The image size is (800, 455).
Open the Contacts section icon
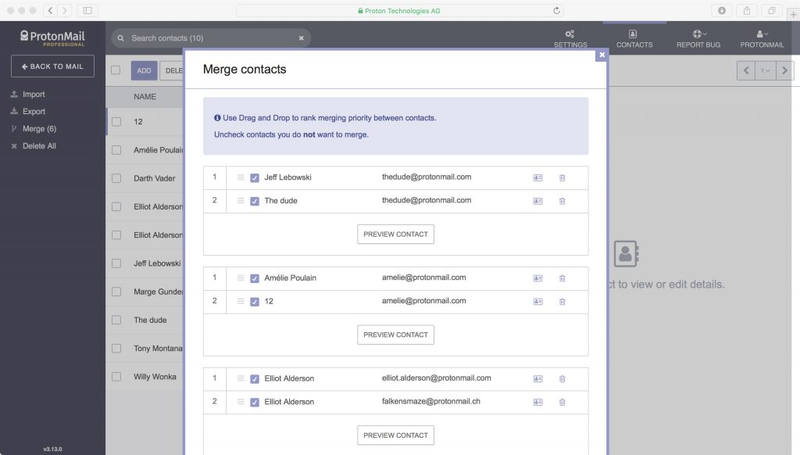click(633, 34)
